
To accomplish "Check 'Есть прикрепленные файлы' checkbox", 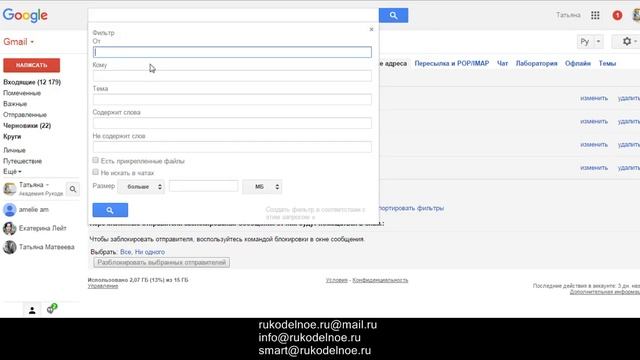I will point(96,160).
